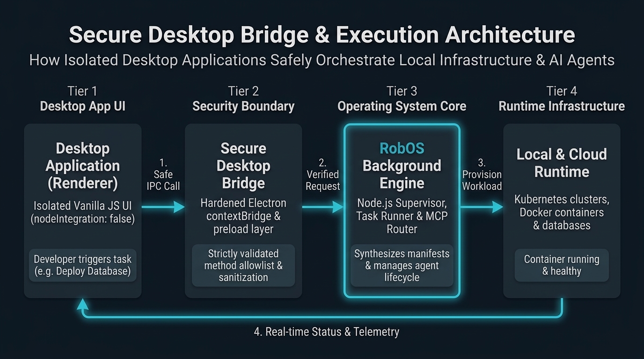This screenshot has height=359, width=644.
Task: Click the 'Desktop Application (Renderer)' card heading
Action: point(82,165)
